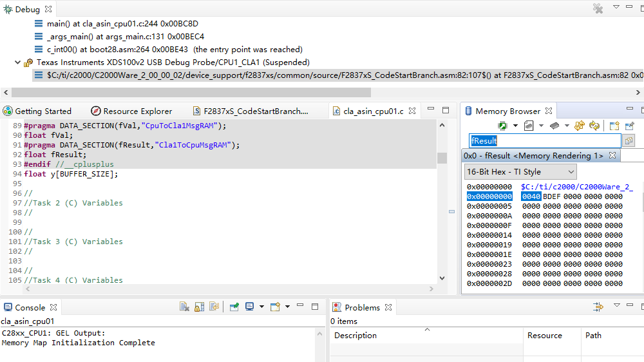
Task: Click the highlighted 0040 memory value
Action: (x=531, y=196)
